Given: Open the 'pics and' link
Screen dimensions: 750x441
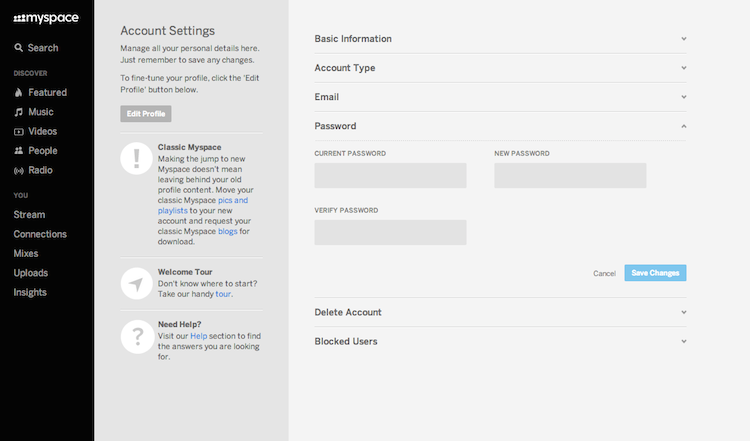Looking at the screenshot, I should click(x=233, y=200).
